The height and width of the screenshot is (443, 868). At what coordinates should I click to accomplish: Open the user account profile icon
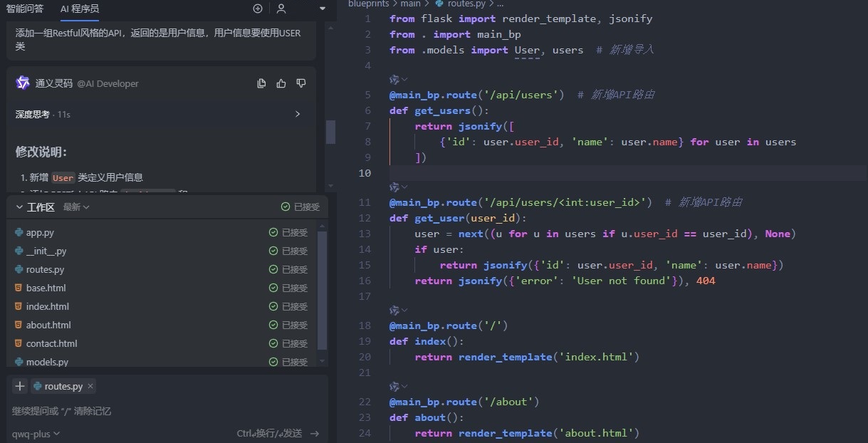281,9
